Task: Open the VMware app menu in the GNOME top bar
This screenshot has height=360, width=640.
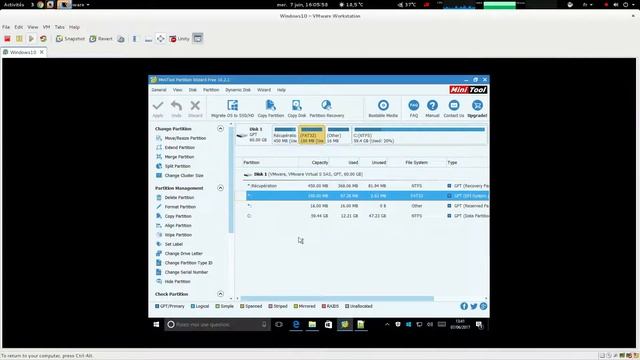Action: click(74, 5)
